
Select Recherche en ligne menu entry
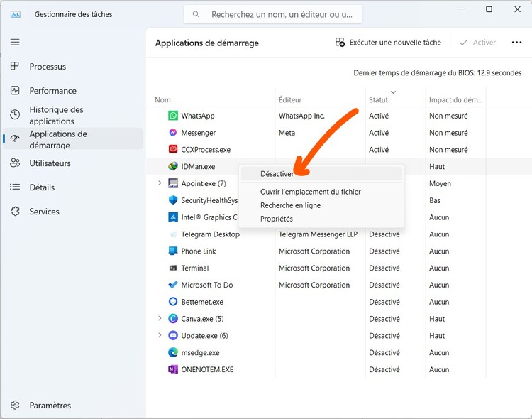point(290,205)
